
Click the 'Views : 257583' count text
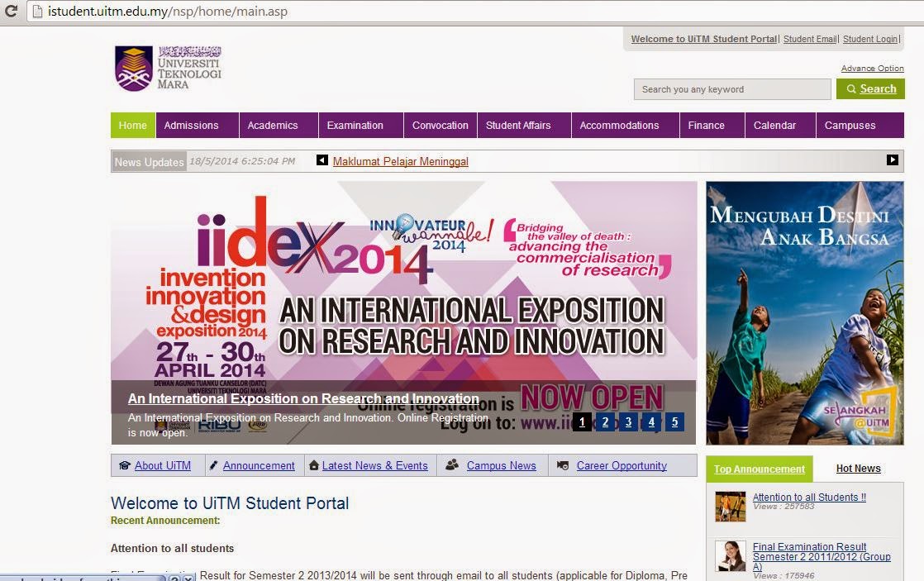click(783, 506)
